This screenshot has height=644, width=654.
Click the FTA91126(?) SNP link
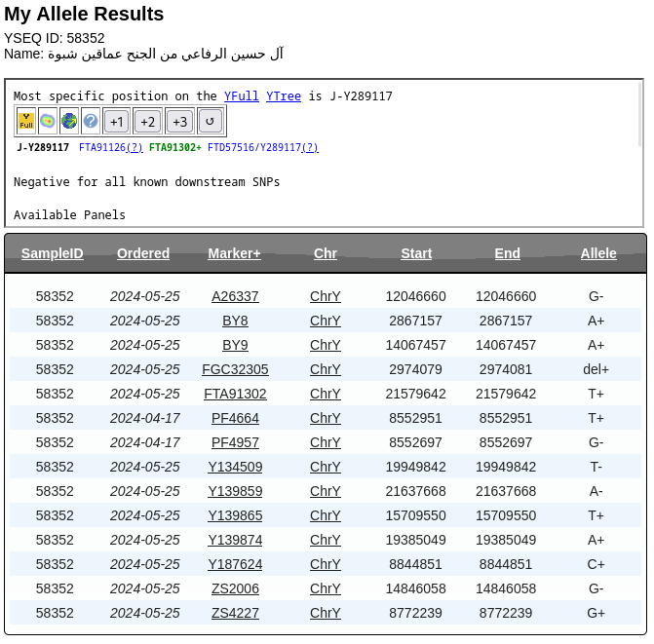coord(110,147)
